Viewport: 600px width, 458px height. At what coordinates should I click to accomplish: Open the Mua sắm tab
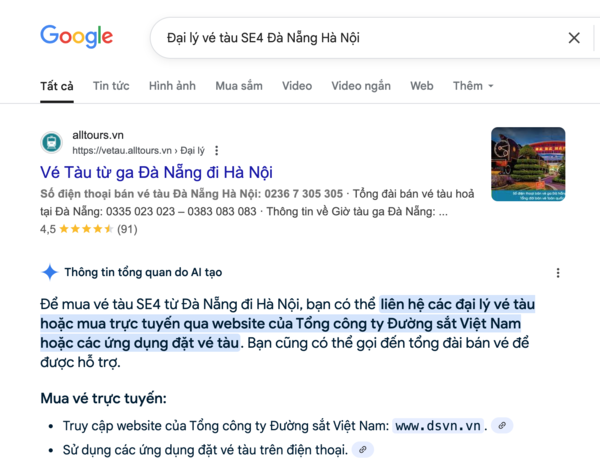point(239,86)
